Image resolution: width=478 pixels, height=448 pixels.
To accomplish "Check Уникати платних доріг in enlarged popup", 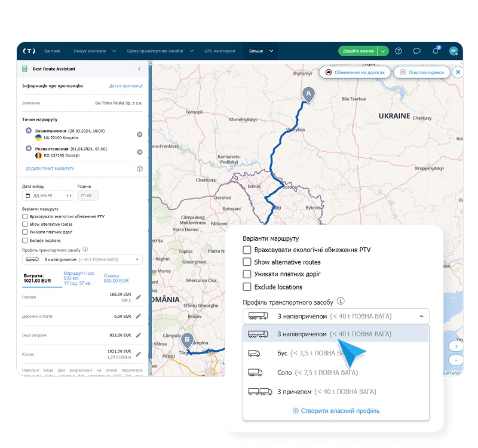I will 247,274.
